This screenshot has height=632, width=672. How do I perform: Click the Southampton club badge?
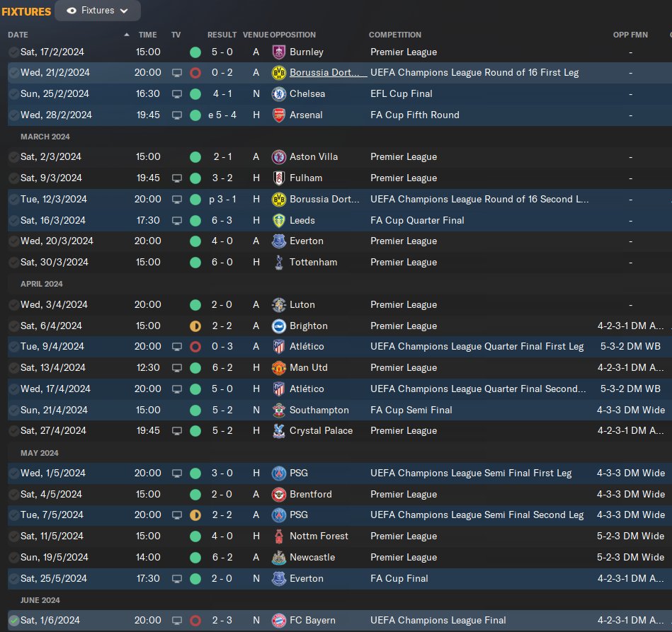(279, 410)
